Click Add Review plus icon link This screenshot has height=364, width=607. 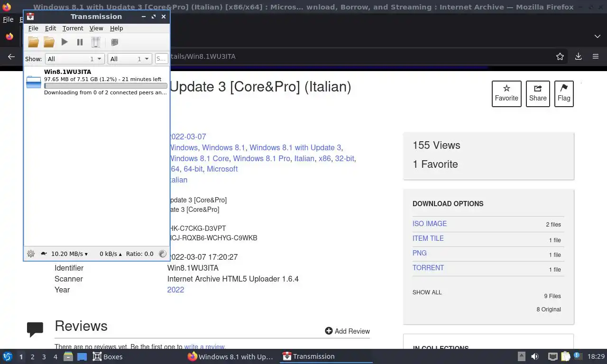347,331
